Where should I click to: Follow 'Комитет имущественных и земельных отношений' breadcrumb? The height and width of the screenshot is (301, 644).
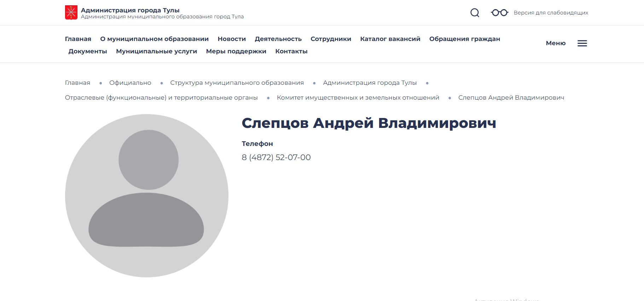pos(358,98)
